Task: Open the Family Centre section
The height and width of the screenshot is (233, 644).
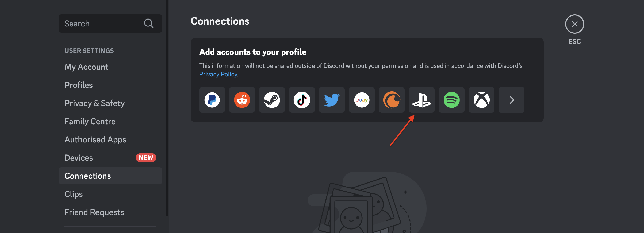Action: click(90, 121)
